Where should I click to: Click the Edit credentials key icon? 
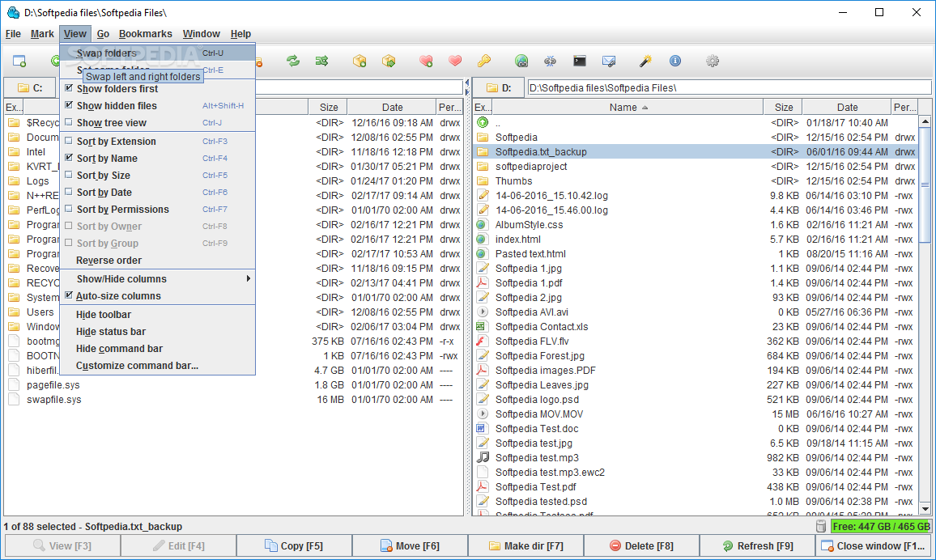(484, 61)
